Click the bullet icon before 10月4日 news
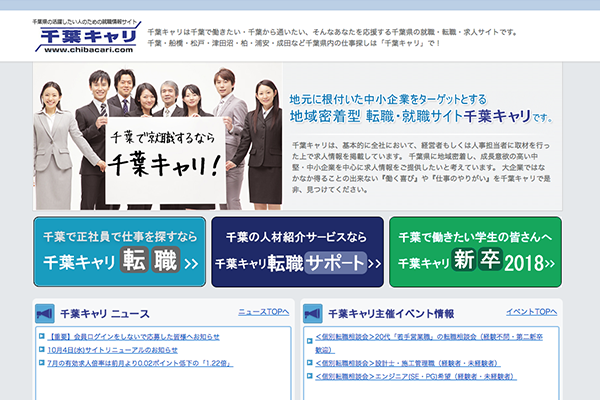600x400 pixels. tap(42, 349)
